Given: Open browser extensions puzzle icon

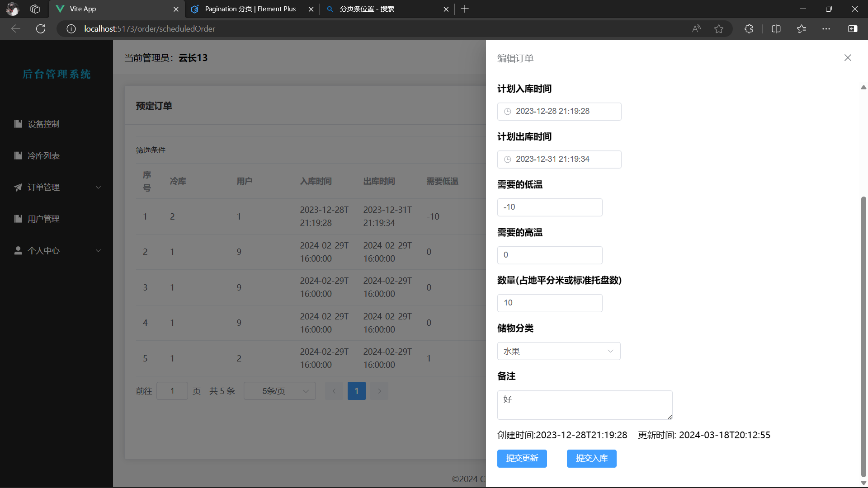Looking at the screenshot, I should [x=749, y=29].
